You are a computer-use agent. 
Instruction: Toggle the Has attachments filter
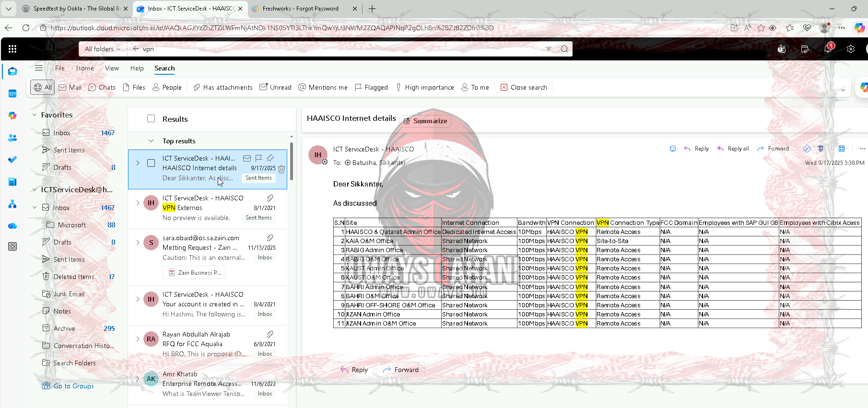pyautogui.click(x=223, y=87)
